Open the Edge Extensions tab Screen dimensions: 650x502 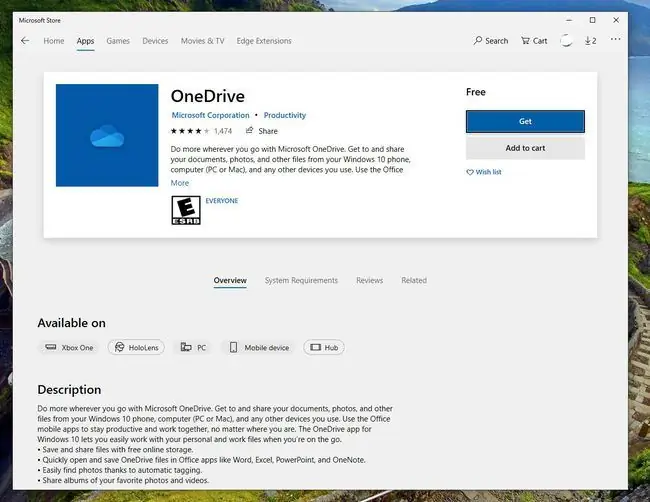pyautogui.click(x=264, y=41)
